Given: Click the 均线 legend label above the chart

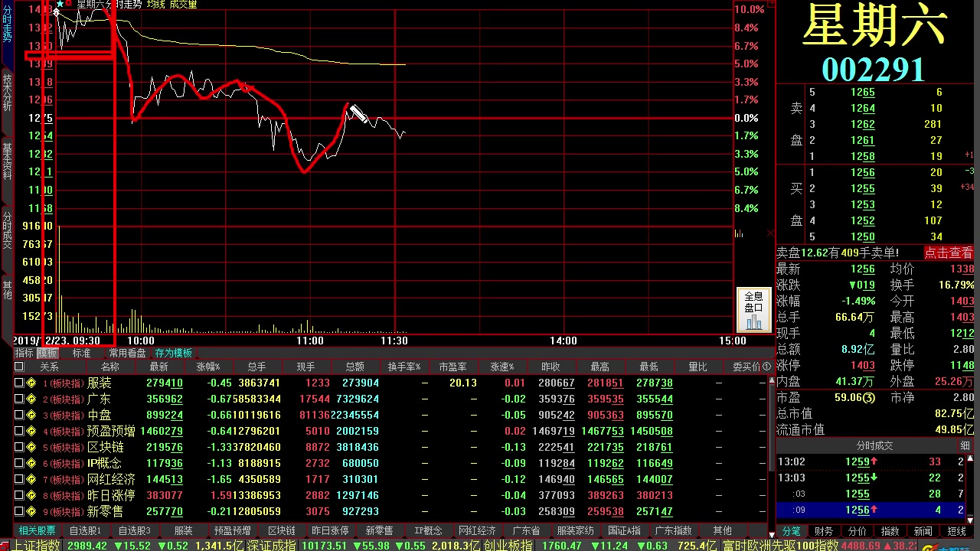Looking at the screenshot, I should click(x=155, y=5).
